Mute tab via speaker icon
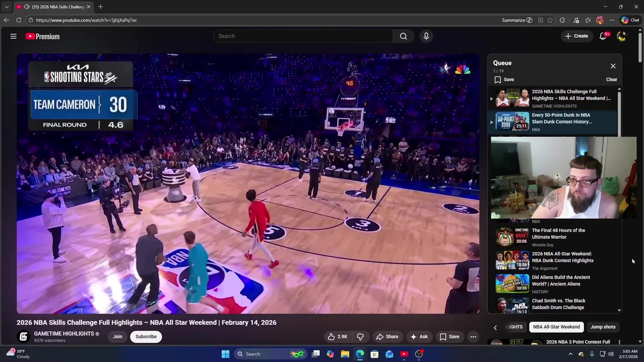This screenshot has width=644, height=362. coord(27,7)
